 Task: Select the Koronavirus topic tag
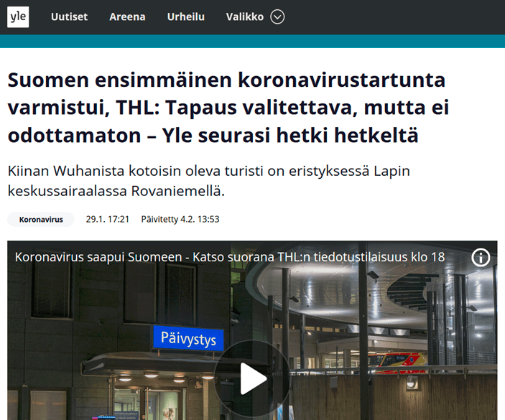click(41, 219)
